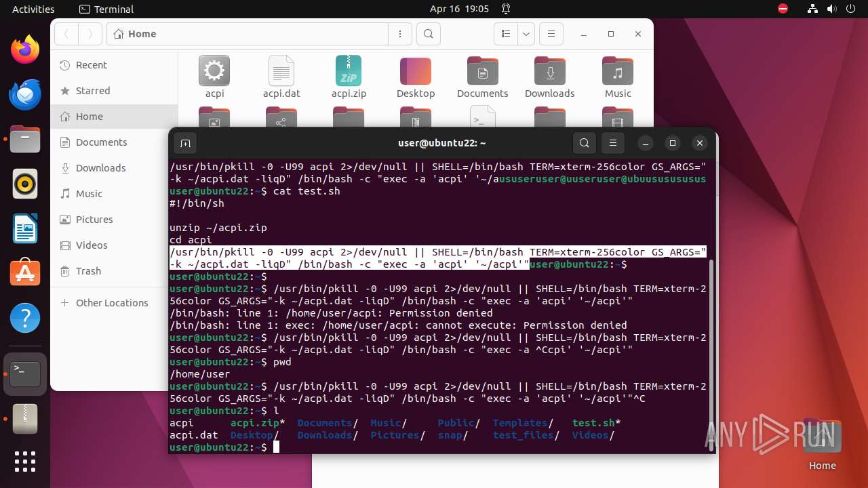Launch LibreOffice Writer from dock
868x488 pixels.
pos(25,228)
